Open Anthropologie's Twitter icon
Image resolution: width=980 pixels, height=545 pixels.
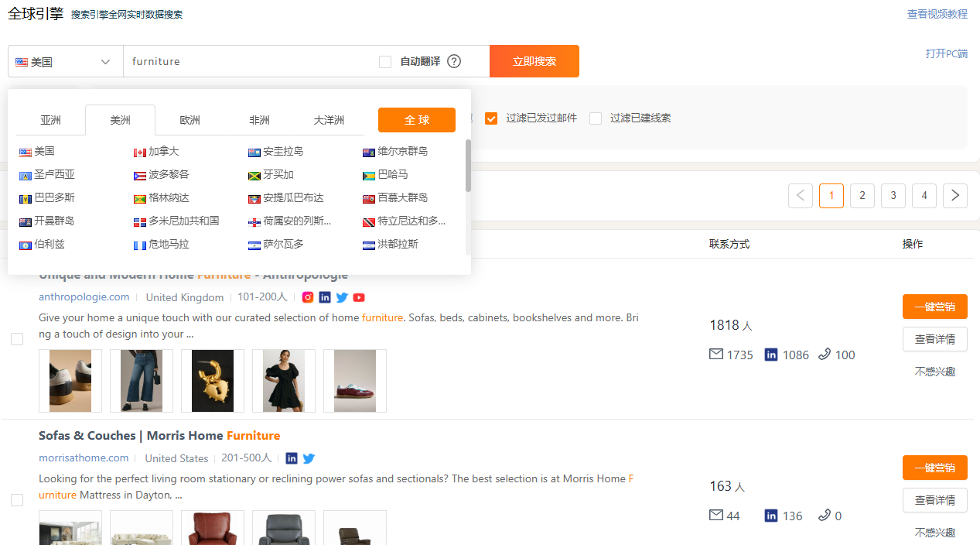[342, 297]
